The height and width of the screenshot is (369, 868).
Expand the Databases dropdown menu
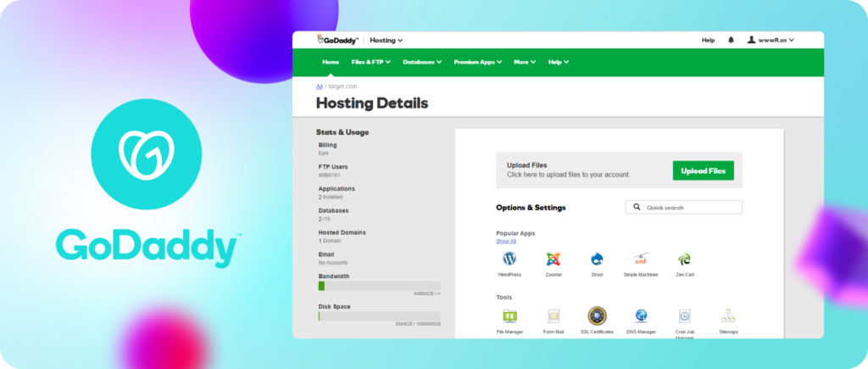(x=421, y=62)
